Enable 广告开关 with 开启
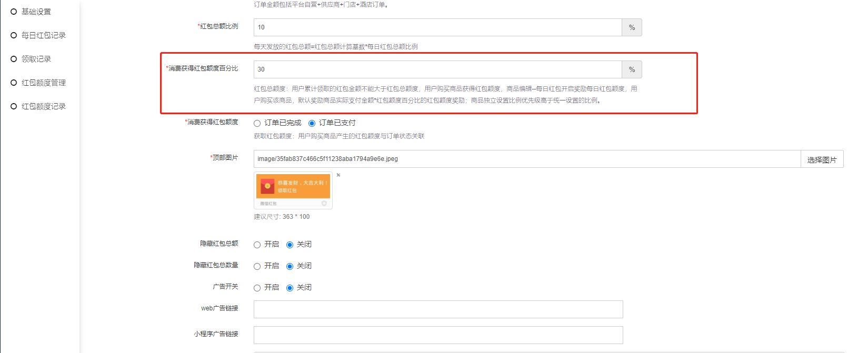Viewport: 868px width, 353px height. 257,288
